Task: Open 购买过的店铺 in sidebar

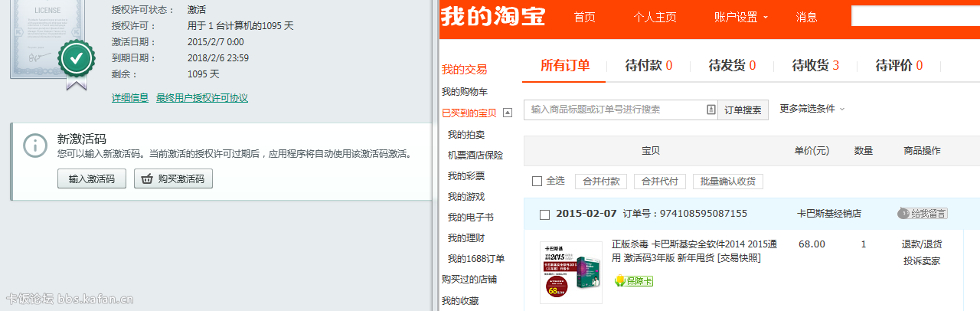Action: pyautogui.click(x=469, y=279)
